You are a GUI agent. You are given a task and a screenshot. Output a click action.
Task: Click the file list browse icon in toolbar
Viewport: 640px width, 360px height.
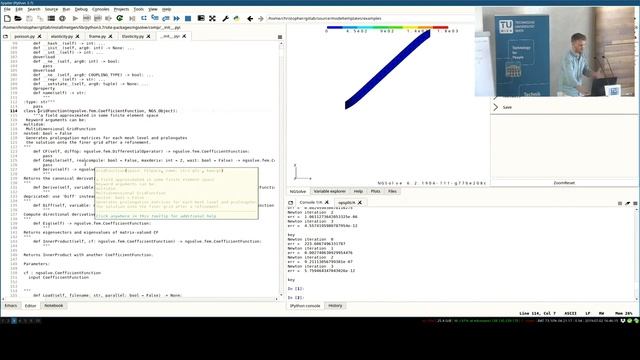coord(51,18)
